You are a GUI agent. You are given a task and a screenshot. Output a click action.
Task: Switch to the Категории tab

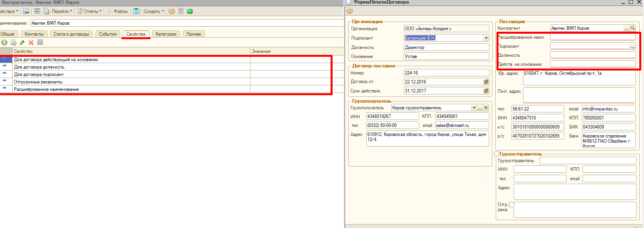coord(166,34)
